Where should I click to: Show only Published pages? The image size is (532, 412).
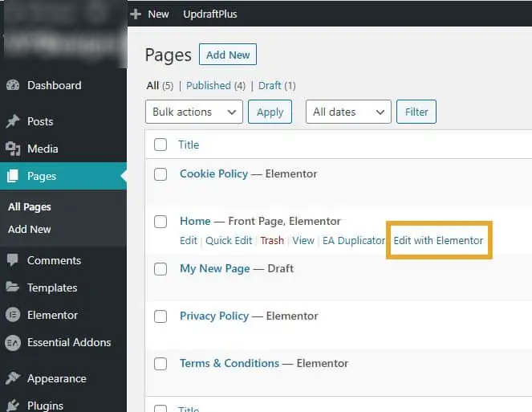pyautogui.click(x=209, y=85)
